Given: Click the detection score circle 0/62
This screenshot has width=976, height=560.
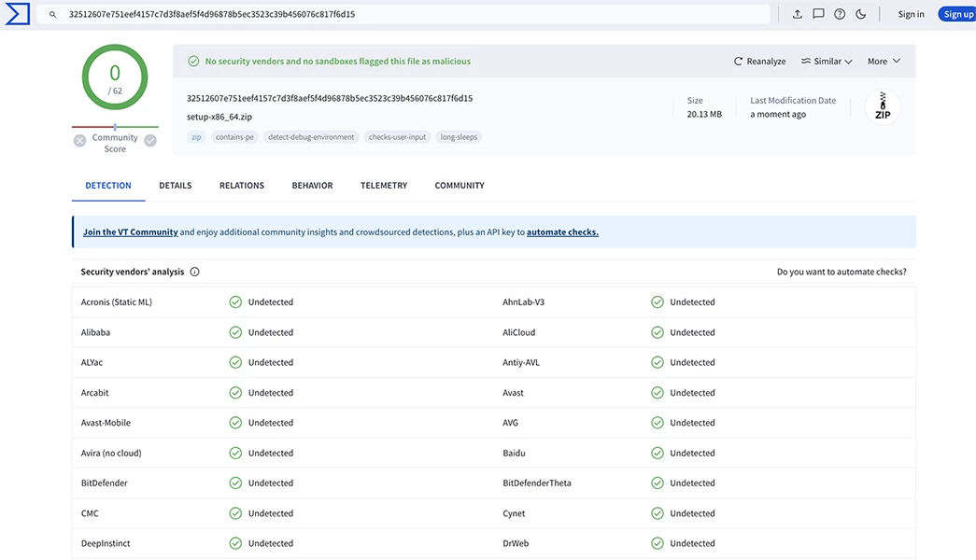Looking at the screenshot, I should (x=115, y=77).
